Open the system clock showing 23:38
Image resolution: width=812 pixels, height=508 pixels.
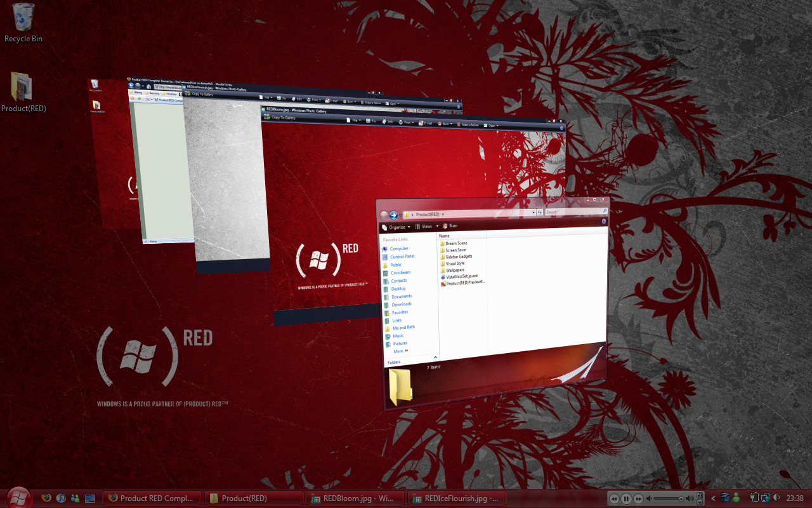795,498
